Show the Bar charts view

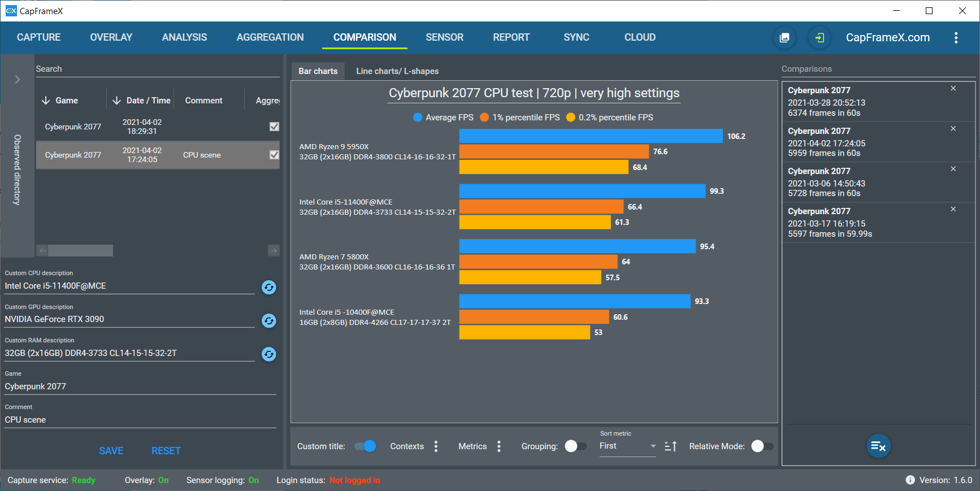pos(318,71)
